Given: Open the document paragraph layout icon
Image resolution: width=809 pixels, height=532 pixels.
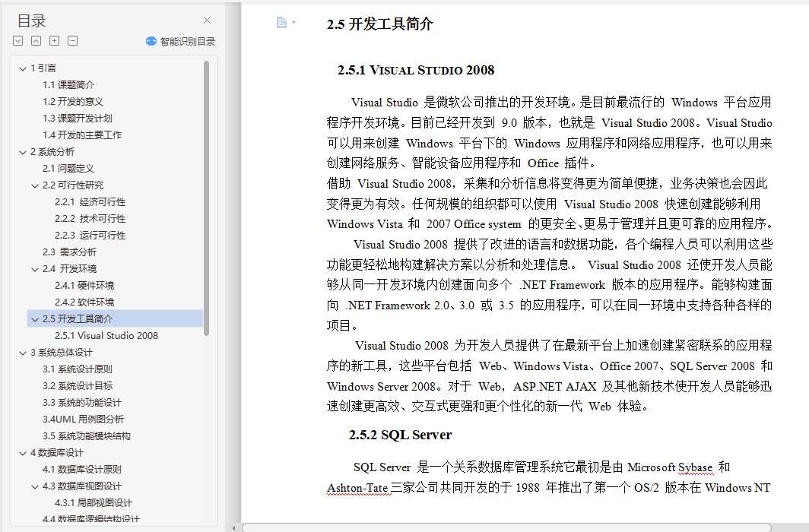Looking at the screenshot, I should (281, 22).
